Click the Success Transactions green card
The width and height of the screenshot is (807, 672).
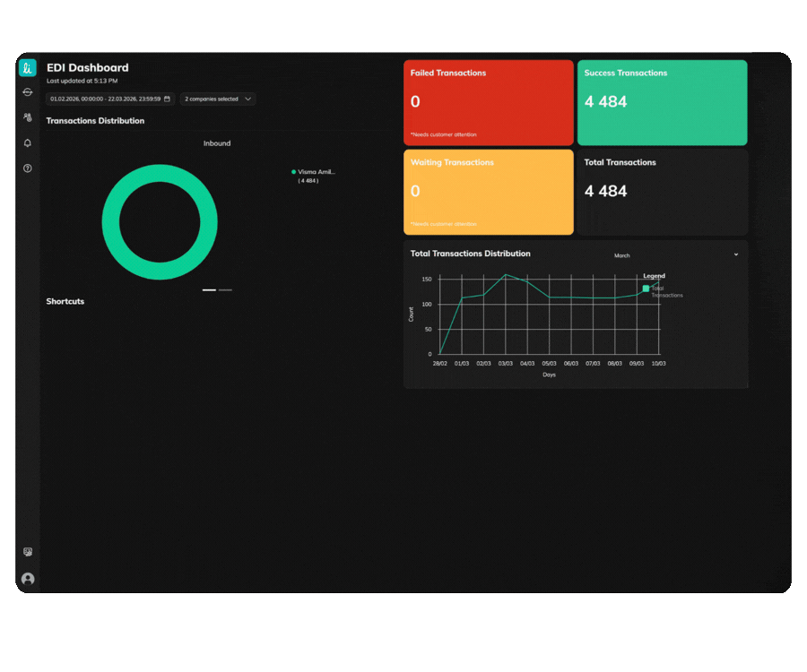[662, 101]
